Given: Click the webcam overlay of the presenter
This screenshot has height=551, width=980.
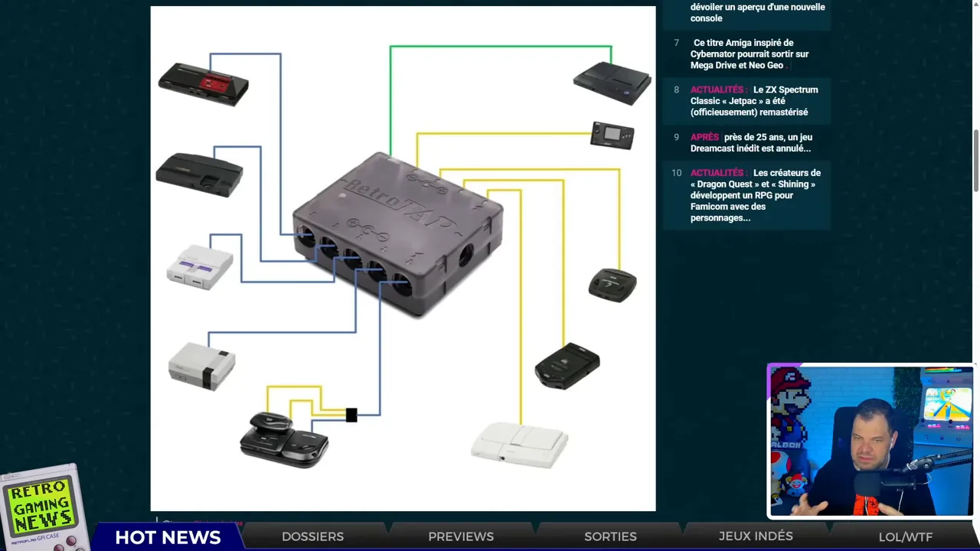Looking at the screenshot, I should [x=870, y=441].
